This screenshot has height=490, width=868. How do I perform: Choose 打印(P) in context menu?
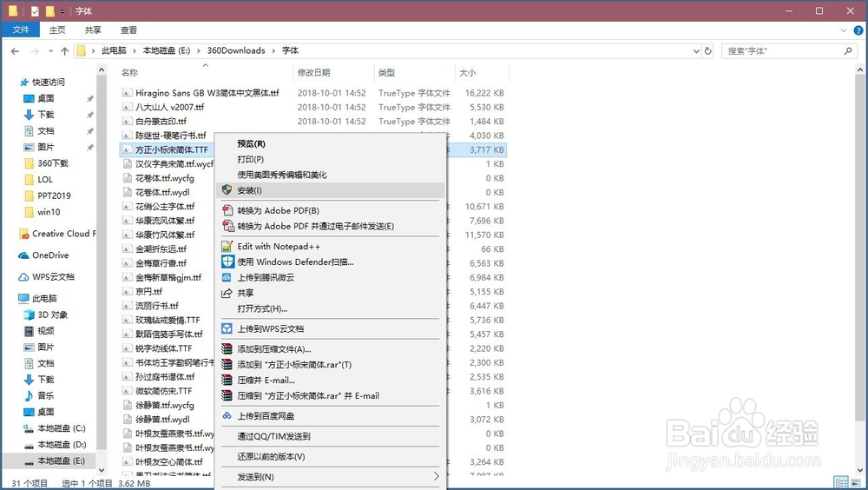tap(330, 159)
